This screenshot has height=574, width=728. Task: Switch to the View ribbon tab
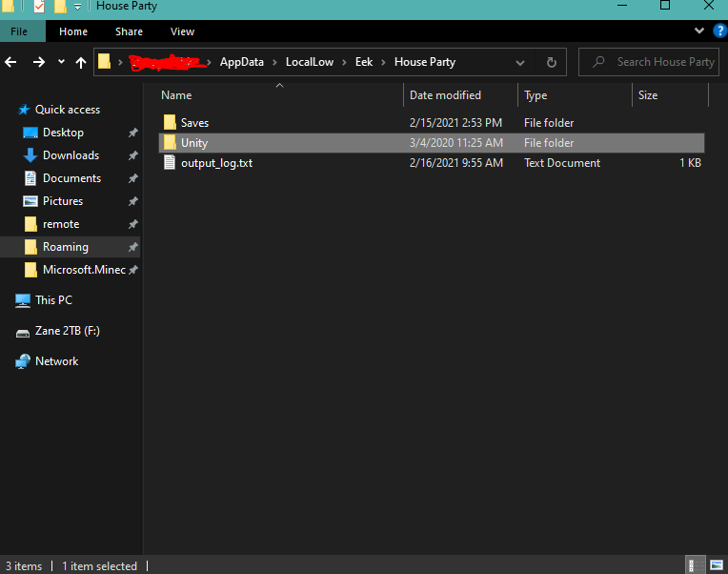tap(182, 31)
